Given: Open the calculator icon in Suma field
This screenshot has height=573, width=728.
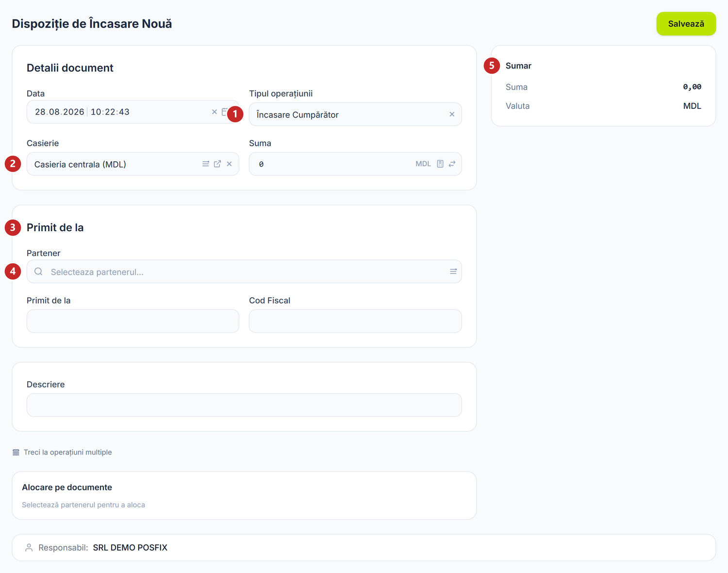Looking at the screenshot, I should (440, 164).
